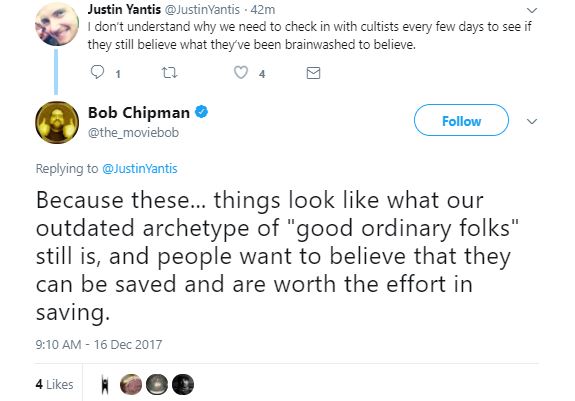Open the @JustinYantis reply link
The width and height of the screenshot is (575, 401).
140,169
